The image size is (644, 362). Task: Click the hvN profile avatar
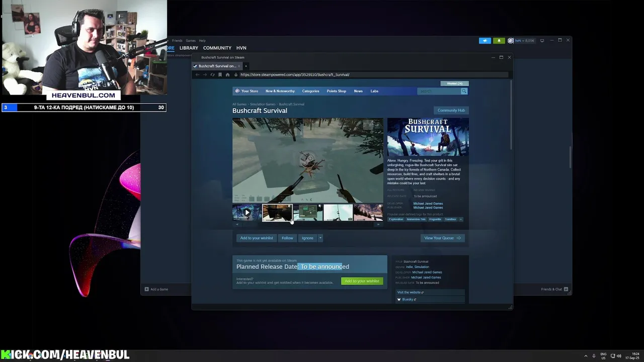click(x=511, y=41)
